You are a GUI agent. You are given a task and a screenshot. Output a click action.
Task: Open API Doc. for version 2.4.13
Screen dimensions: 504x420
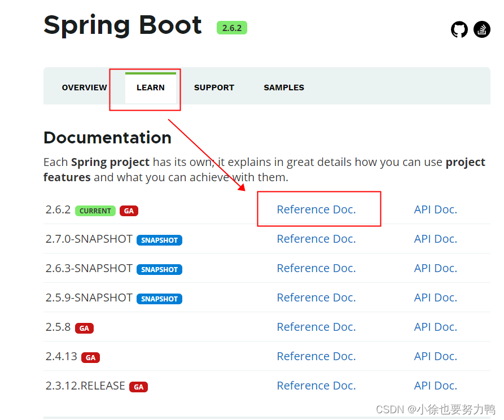coord(436,356)
